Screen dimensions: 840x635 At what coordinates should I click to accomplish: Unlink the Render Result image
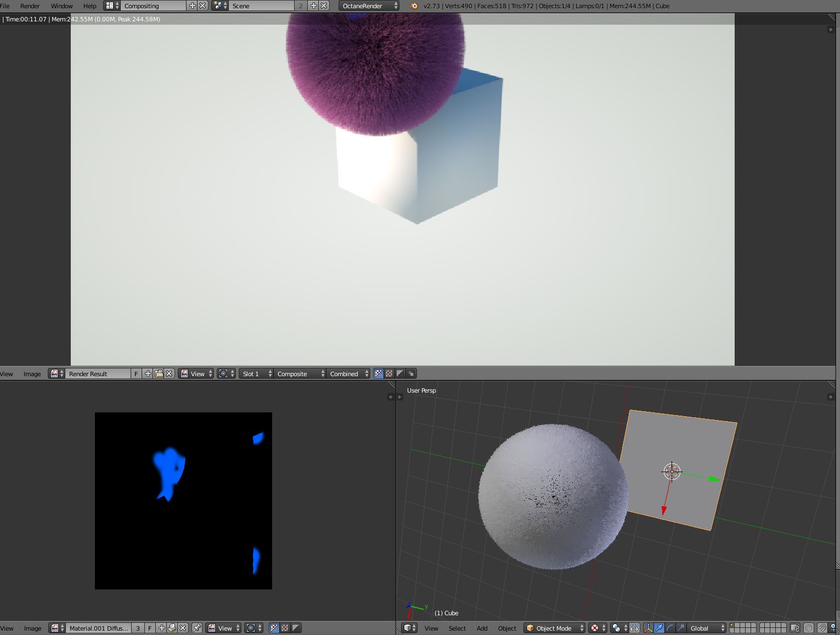point(169,373)
